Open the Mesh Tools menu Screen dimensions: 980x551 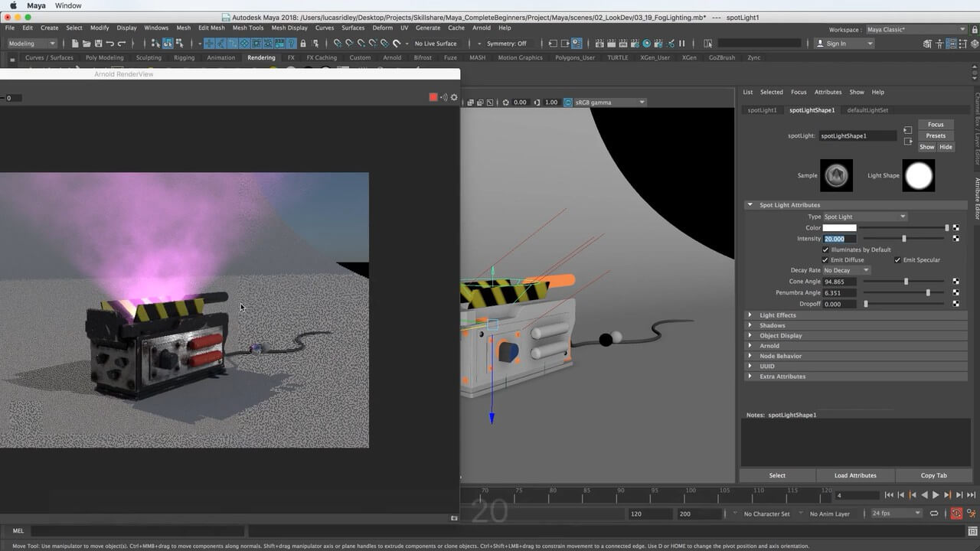[x=247, y=28]
